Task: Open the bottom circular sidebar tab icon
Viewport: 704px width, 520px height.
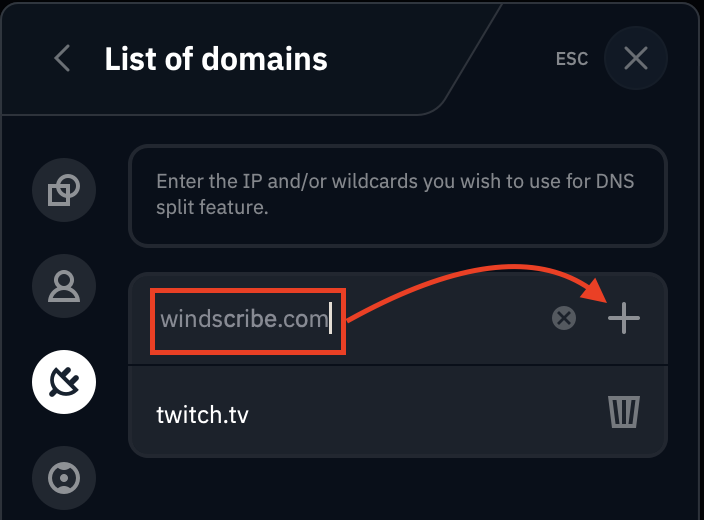Action: [x=64, y=478]
